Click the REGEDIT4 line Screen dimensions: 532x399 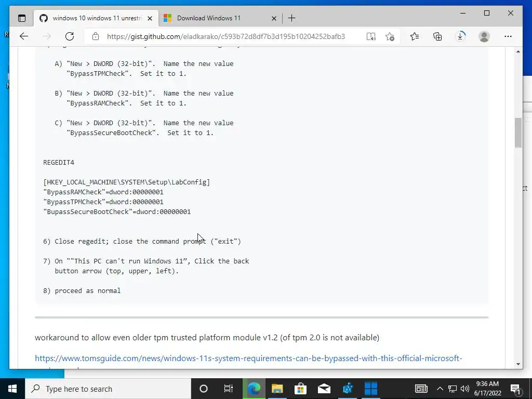tap(59, 163)
